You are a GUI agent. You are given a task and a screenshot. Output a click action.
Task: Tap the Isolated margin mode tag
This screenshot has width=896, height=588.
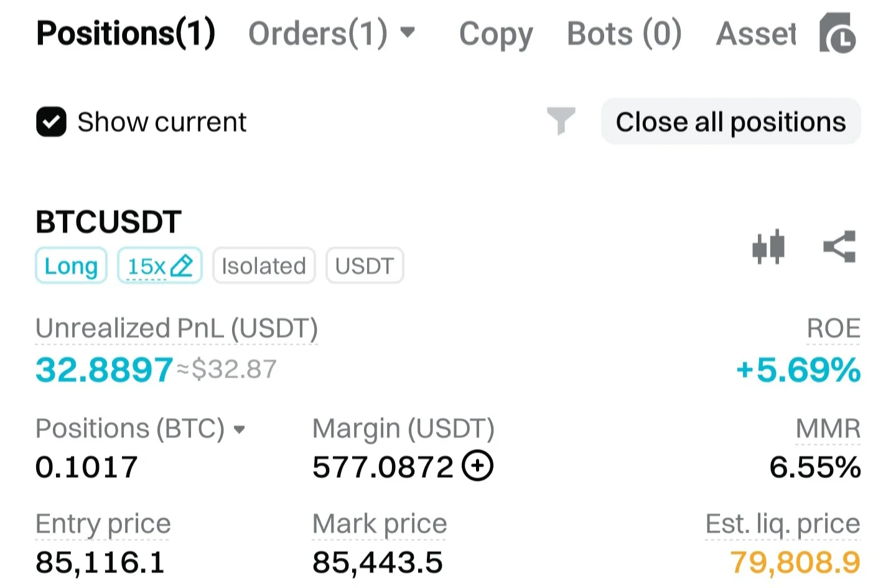[x=264, y=266]
